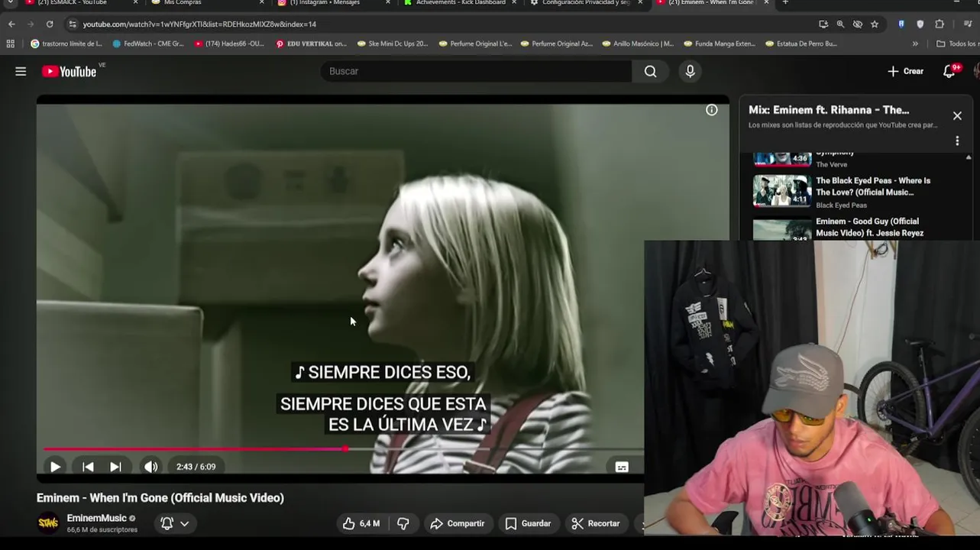Open Mix playlist three-dot options menu
The image size is (980, 550).
[x=957, y=141]
